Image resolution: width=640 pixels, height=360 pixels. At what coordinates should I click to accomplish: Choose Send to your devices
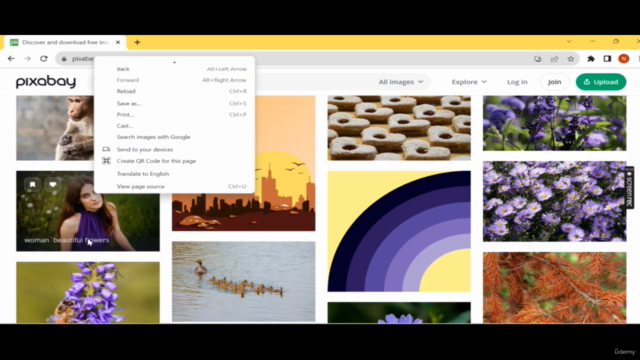(174, 149)
